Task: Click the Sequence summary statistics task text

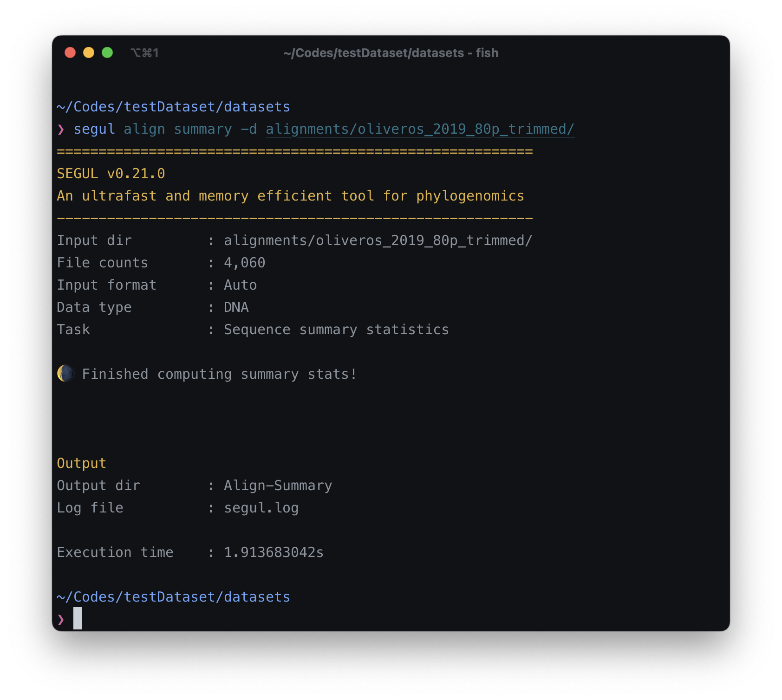Action: (x=337, y=330)
